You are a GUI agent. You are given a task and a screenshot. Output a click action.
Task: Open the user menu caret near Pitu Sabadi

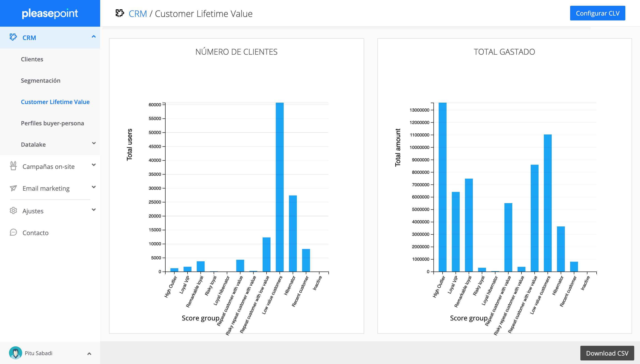[x=89, y=354]
